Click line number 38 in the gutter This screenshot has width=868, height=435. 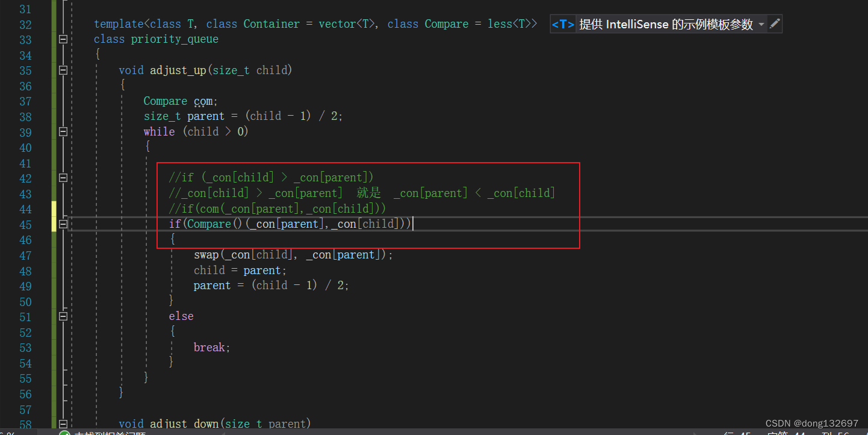(25, 117)
